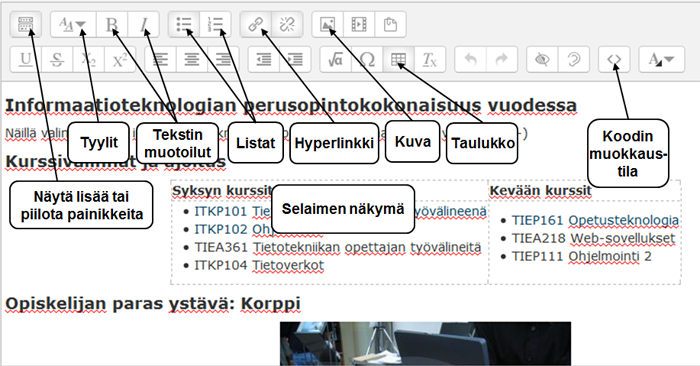Center align the text
This screenshot has width=700, height=366.
192,59
